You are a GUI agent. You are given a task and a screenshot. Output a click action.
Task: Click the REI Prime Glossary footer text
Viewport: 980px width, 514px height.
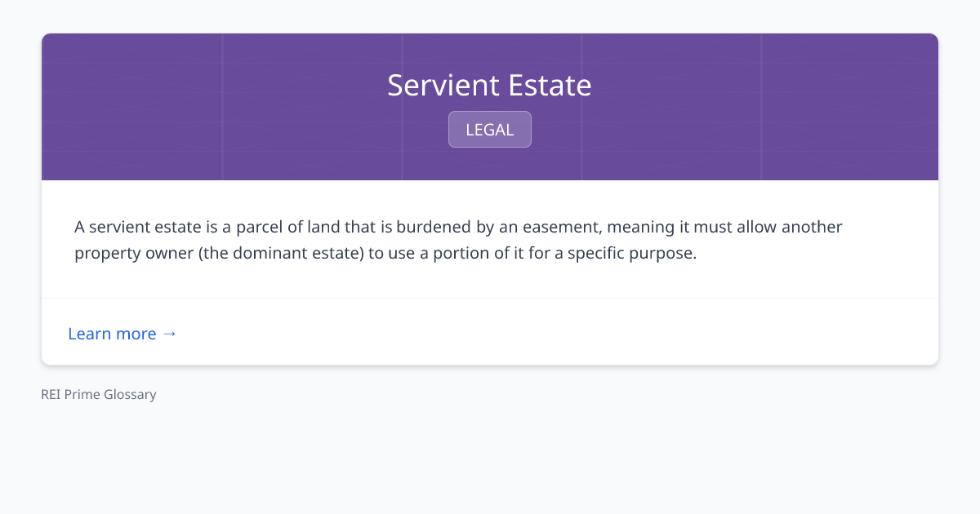pyautogui.click(x=98, y=394)
